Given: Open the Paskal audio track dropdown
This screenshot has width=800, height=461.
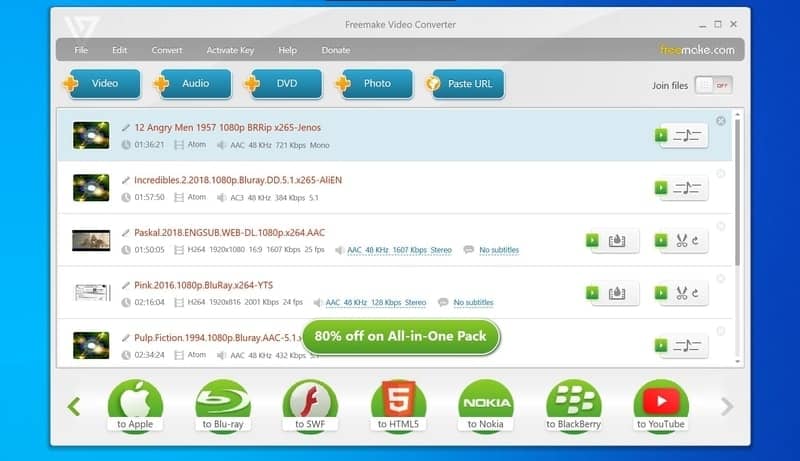Looking at the screenshot, I should point(399,250).
